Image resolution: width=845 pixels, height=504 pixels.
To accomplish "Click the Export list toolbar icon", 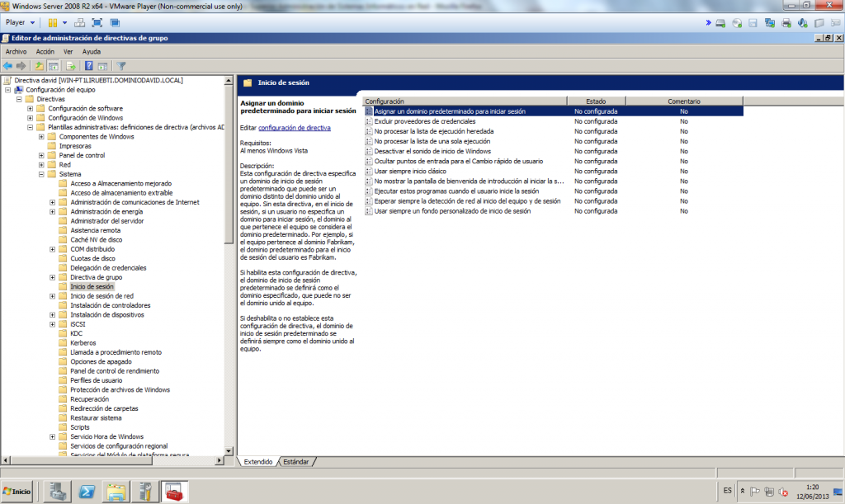I will tap(71, 65).
